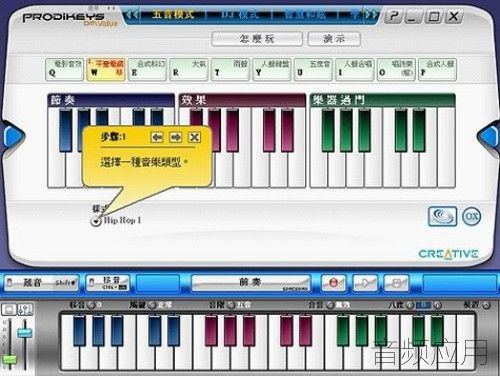Open the 觸鍵 touch dropdown

[x=152, y=305]
